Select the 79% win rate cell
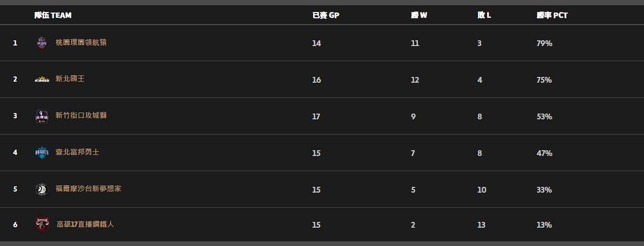The width and height of the screenshot is (644, 246). coord(544,43)
